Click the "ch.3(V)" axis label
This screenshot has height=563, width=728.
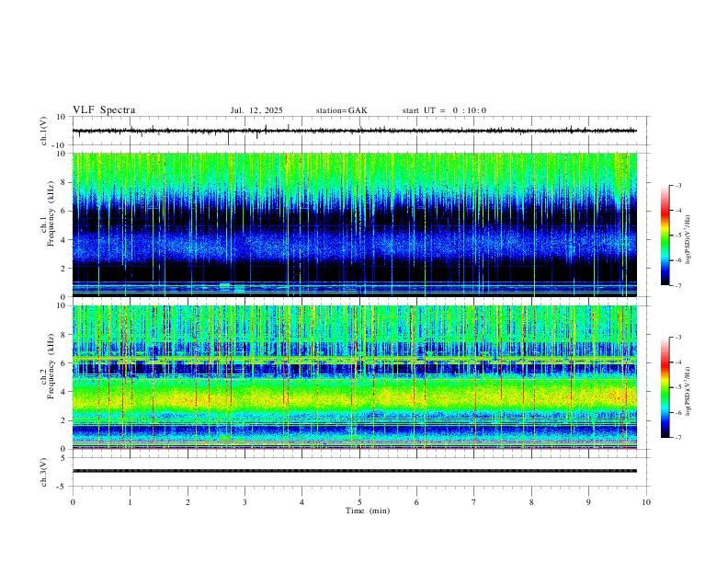point(44,472)
